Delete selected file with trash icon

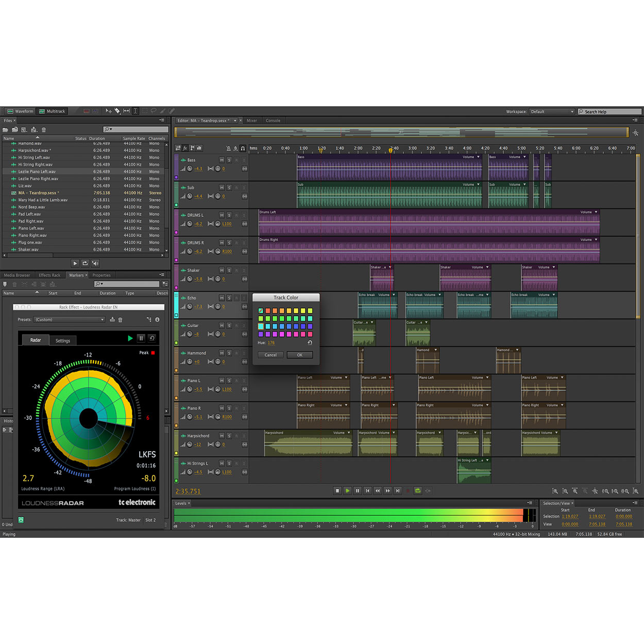point(43,130)
